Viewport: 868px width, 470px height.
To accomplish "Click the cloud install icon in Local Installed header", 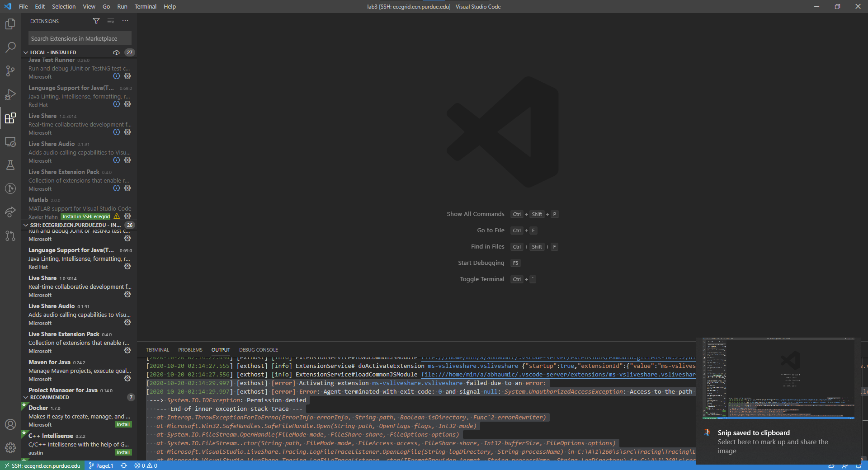I will coord(116,52).
